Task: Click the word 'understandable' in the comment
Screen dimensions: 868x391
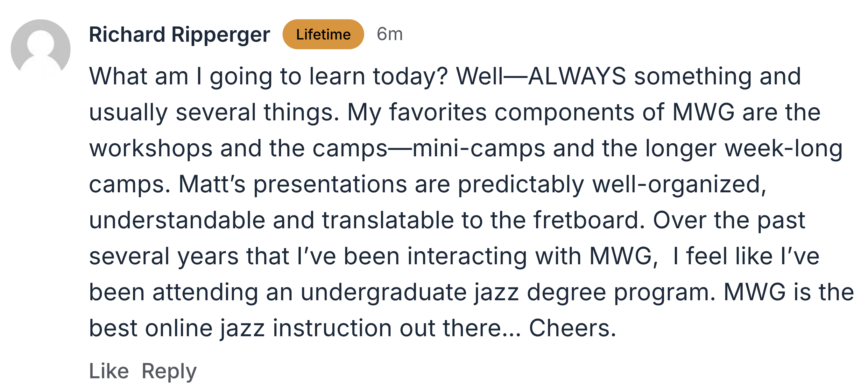Action: click(177, 220)
